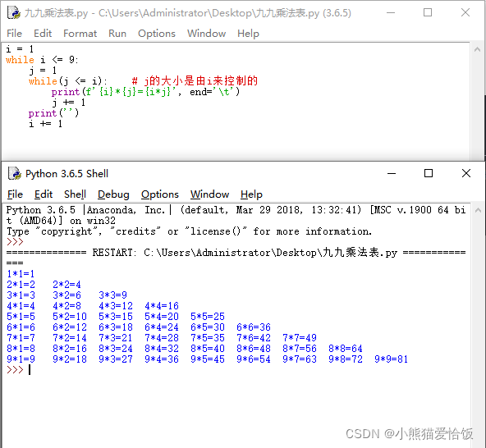Click output '2*2=4' in Shell

pos(66,285)
